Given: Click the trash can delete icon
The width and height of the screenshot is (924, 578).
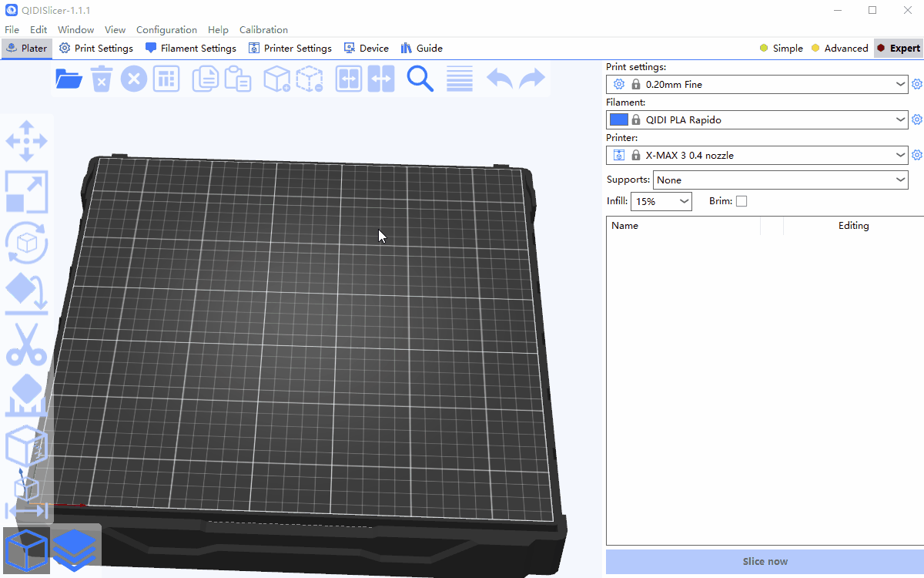Looking at the screenshot, I should pos(102,79).
